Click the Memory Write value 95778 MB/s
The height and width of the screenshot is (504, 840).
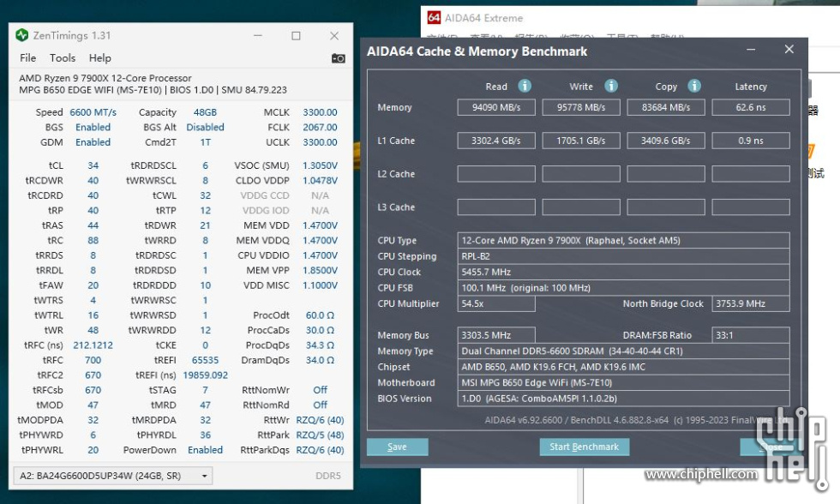coord(581,107)
